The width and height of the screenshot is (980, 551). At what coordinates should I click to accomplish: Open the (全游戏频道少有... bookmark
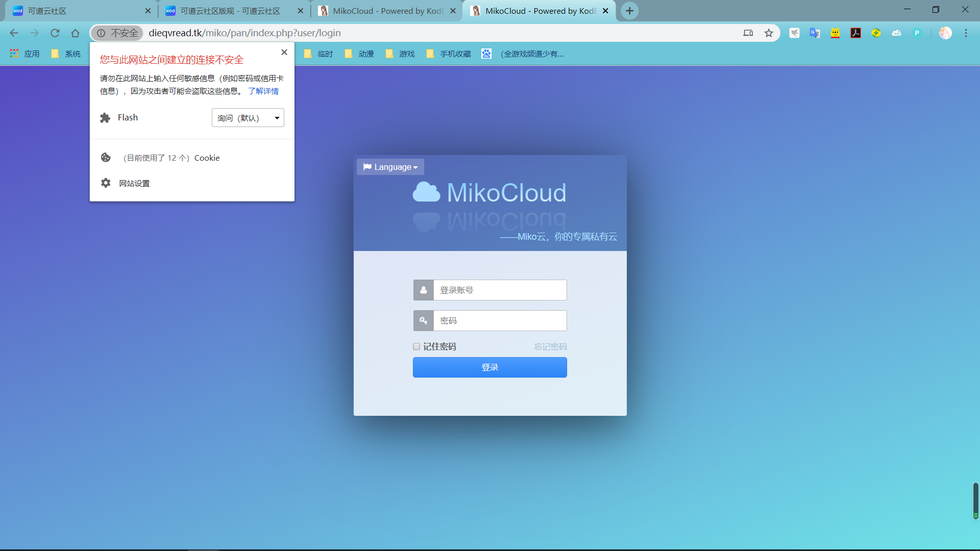click(523, 54)
